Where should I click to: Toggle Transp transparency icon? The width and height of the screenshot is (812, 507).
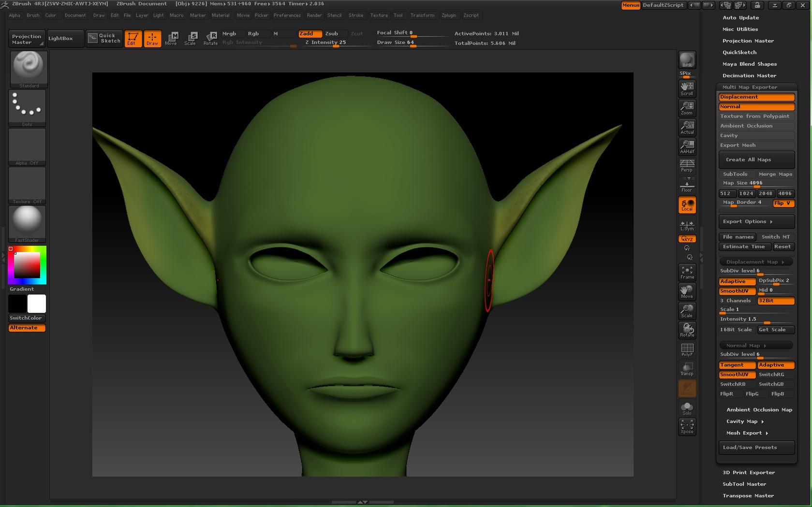click(687, 369)
